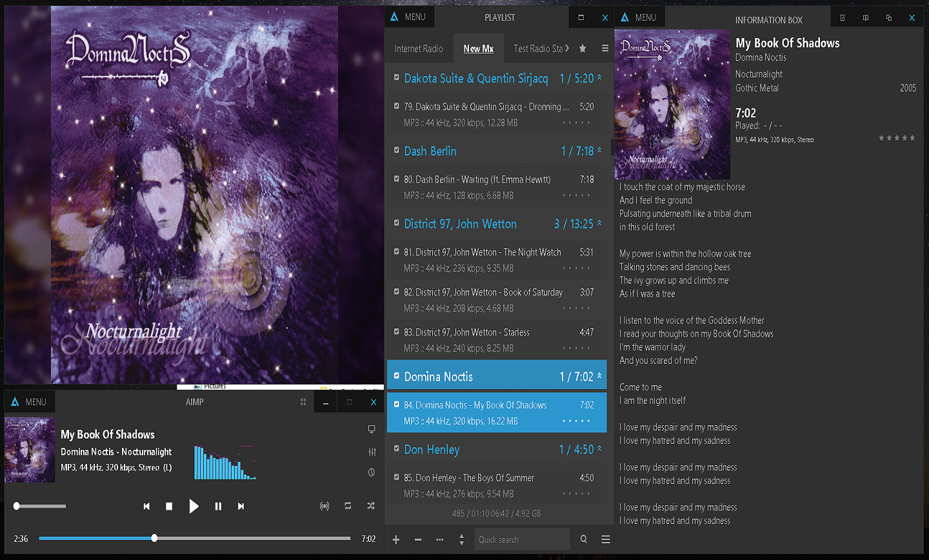The height and width of the screenshot is (560, 929).
Task: Collapse the District 97, John Wetton group
Action: [599, 223]
